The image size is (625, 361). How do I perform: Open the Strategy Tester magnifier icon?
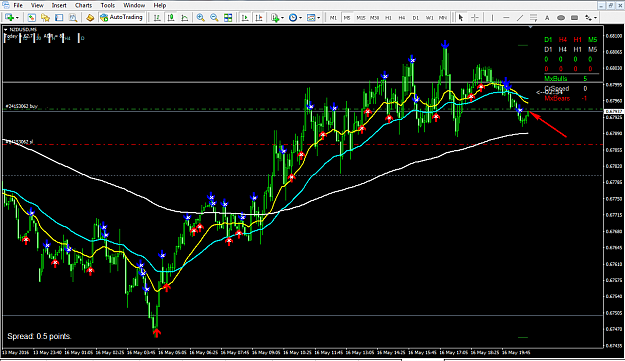click(x=73, y=18)
